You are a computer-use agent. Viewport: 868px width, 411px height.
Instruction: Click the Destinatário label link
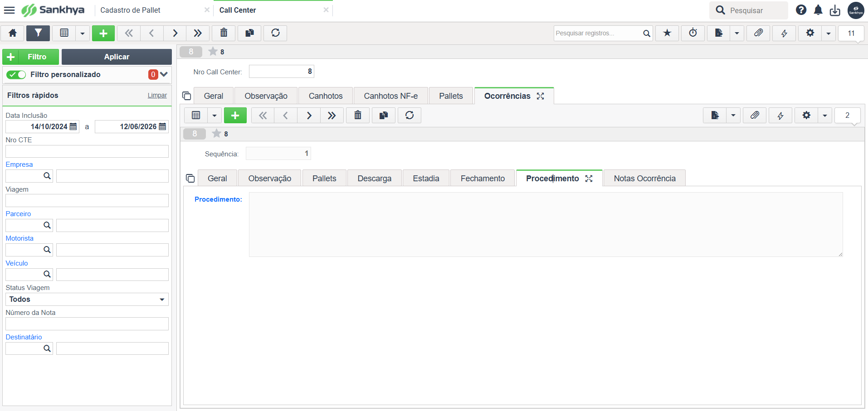tap(24, 337)
